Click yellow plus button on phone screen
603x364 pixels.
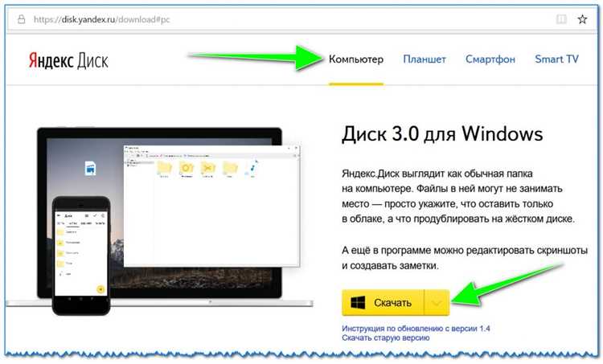coord(100,288)
